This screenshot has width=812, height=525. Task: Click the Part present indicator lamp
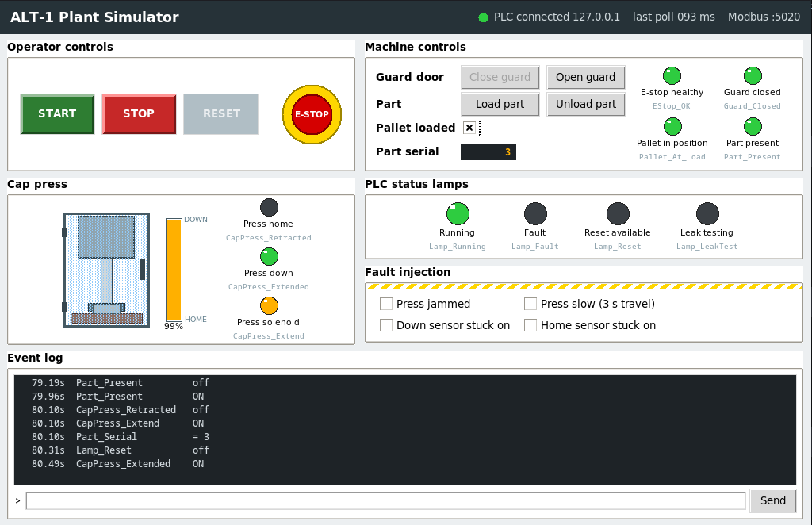click(753, 126)
